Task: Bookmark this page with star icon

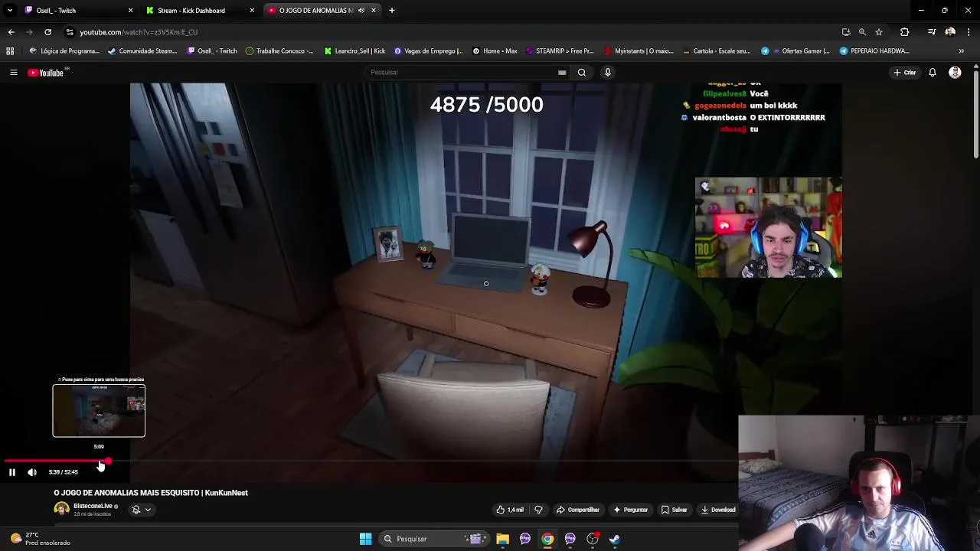Action: (879, 32)
